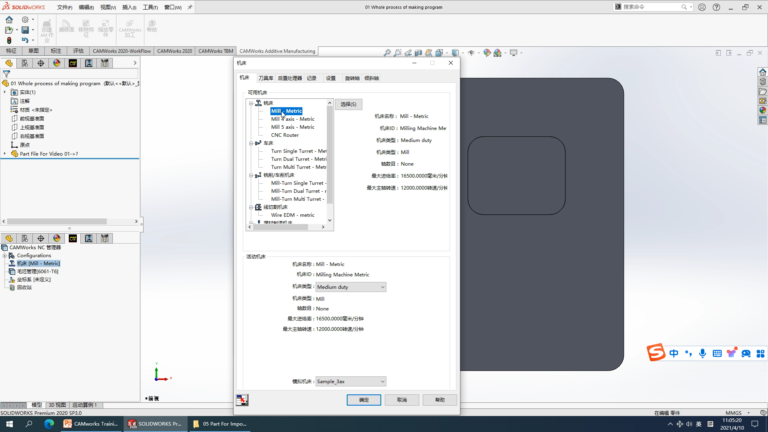
Task: Expand the 实体(1) solid bodies node
Action: pyautogui.click(x=5, y=92)
